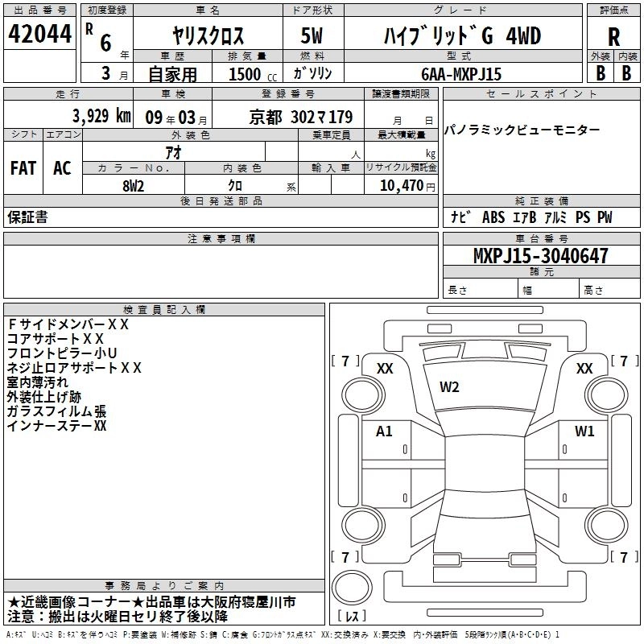Viewport: 644px width, 644px height.
Task: Click inspector note ガラスフィルム張
Action: [56, 411]
